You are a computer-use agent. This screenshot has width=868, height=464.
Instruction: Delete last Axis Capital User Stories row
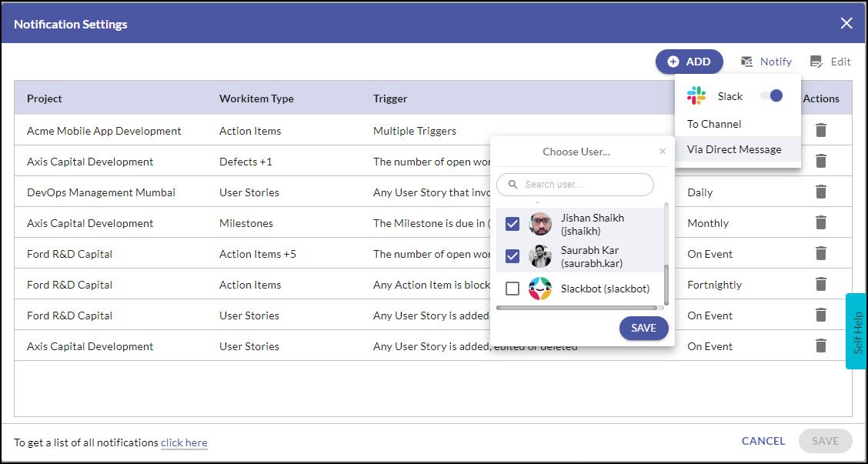(821, 346)
